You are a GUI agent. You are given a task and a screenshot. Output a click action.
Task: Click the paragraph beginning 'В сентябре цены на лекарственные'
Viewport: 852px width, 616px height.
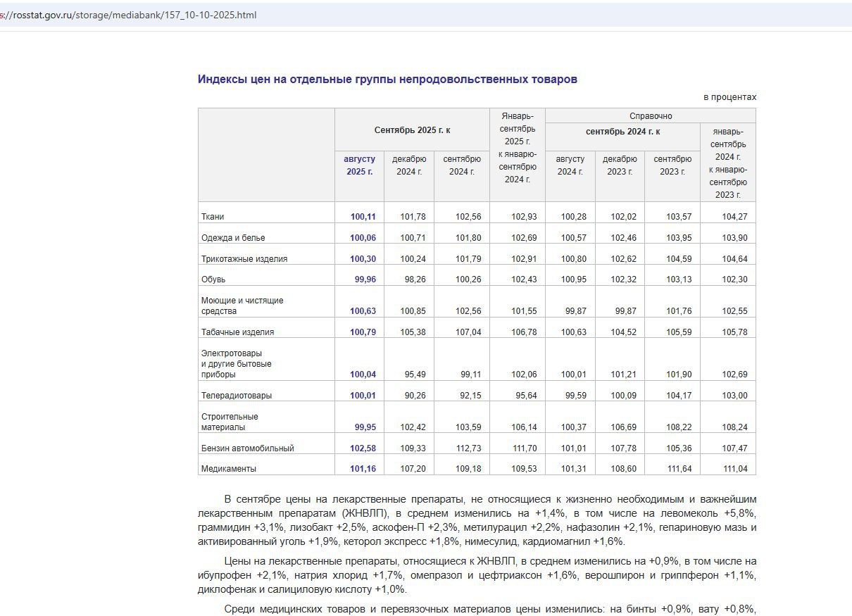[477, 521]
